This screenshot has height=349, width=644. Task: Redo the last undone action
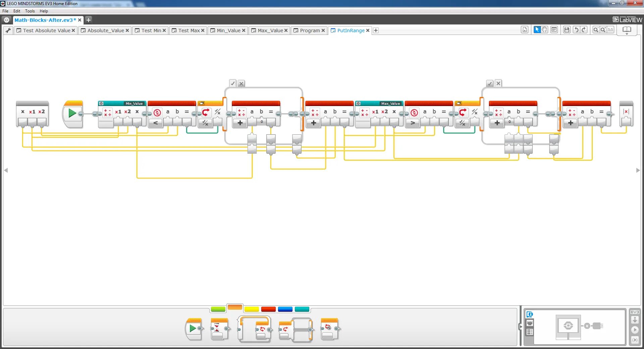tap(584, 30)
